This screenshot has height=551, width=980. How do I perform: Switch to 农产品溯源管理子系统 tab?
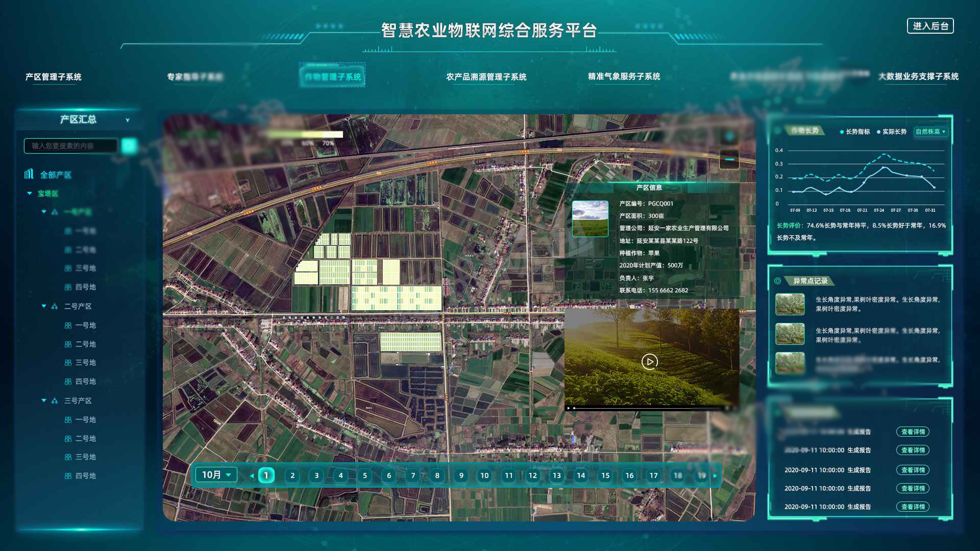point(486,77)
